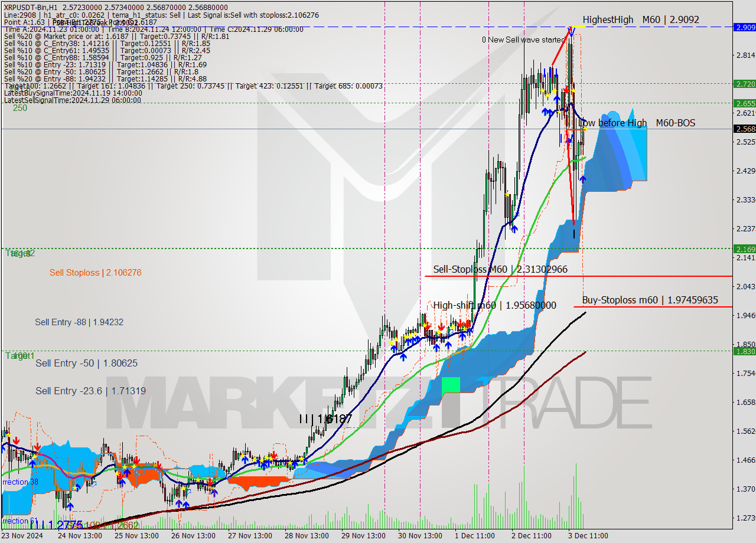
Task: Click the '26 Nov 13:00' time label
Action: click(x=193, y=535)
